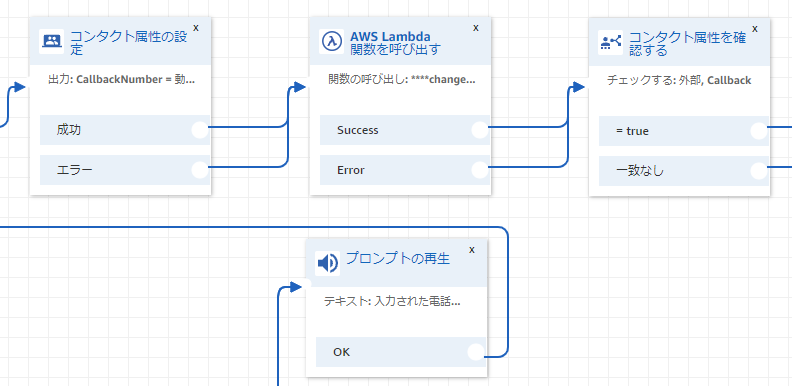The width and height of the screenshot is (792, 386).
Task: Remove the AWS Lambda block with x
Action: coord(475,28)
